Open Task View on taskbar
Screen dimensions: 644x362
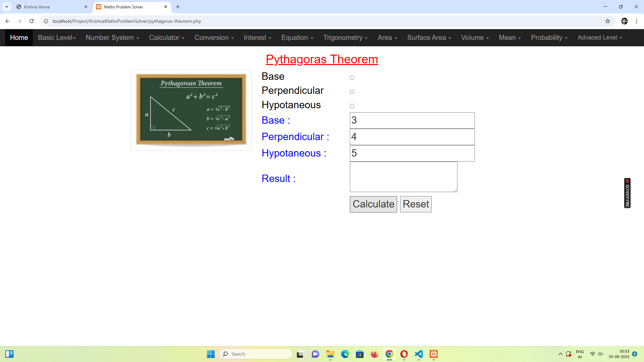tap(301, 354)
